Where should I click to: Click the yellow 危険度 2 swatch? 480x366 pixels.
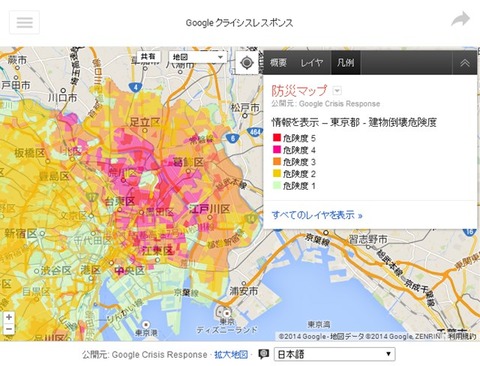pyautogui.click(x=277, y=173)
